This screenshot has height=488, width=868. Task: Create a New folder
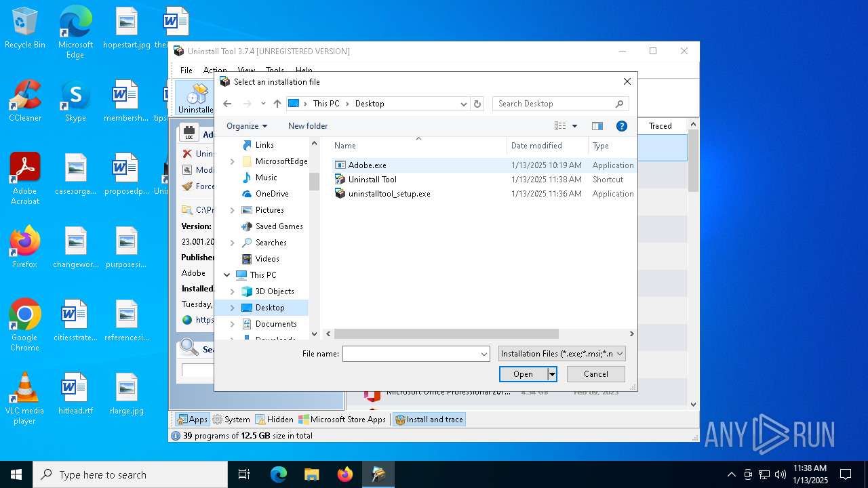pos(308,126)
